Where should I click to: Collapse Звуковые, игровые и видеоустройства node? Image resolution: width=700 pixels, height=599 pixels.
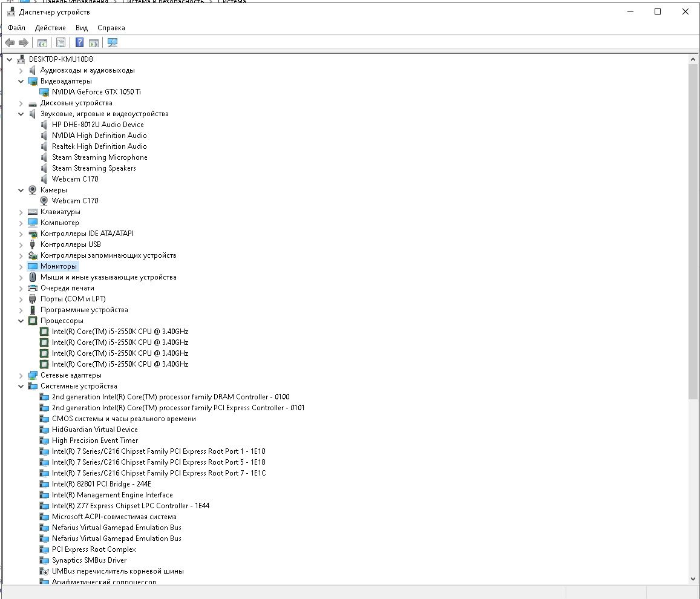[21, 114]
